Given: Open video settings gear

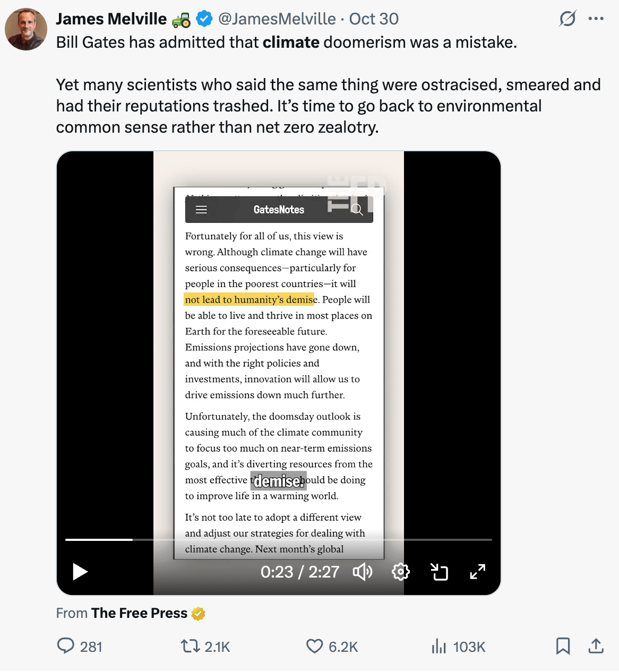Looking at the screenshot, I should tap(401, 572).
